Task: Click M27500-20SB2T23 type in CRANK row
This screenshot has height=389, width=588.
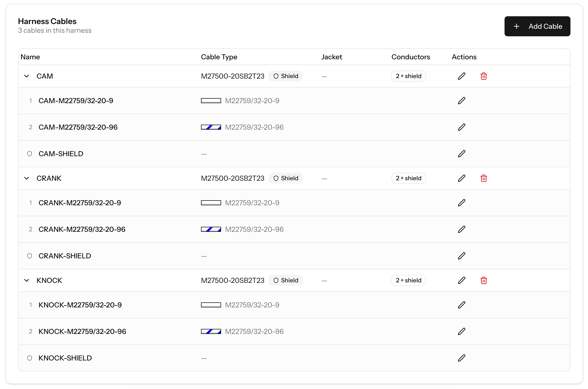Action: (233, 178)
